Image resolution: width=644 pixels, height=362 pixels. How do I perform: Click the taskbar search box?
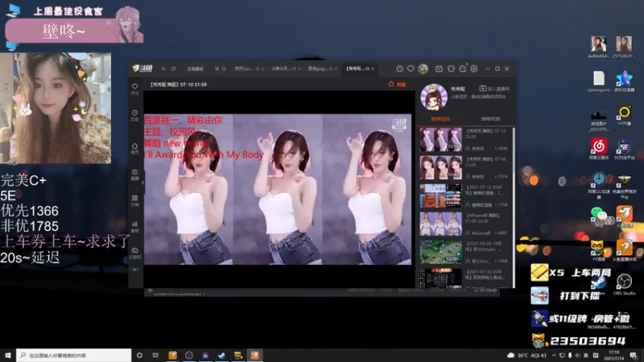(74, 355)
